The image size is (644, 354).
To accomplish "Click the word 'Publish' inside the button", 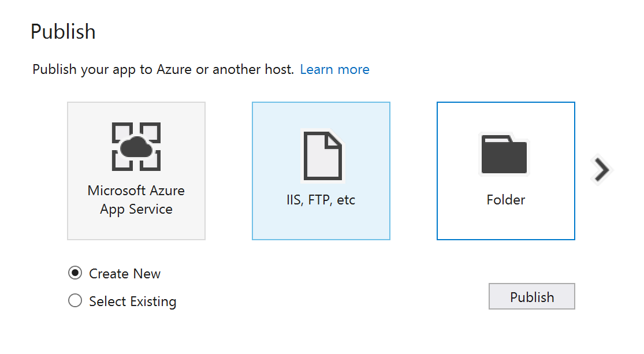I will point(531,297).
